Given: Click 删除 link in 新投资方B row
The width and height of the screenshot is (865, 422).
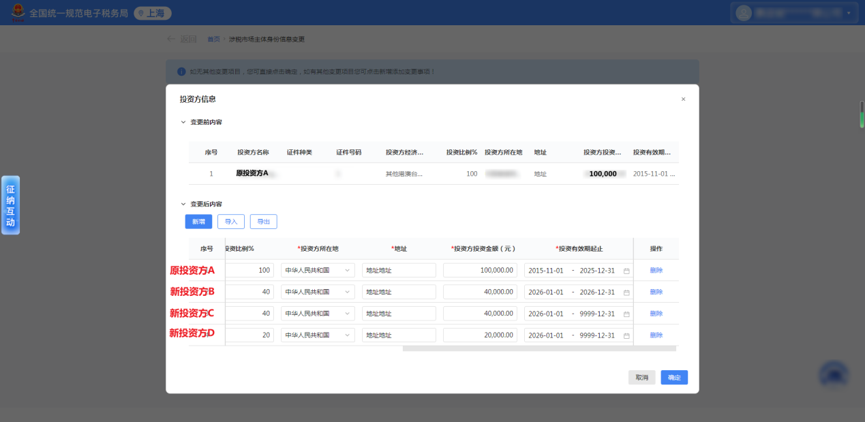Looking at the screenshot, I should click(656, 292).
